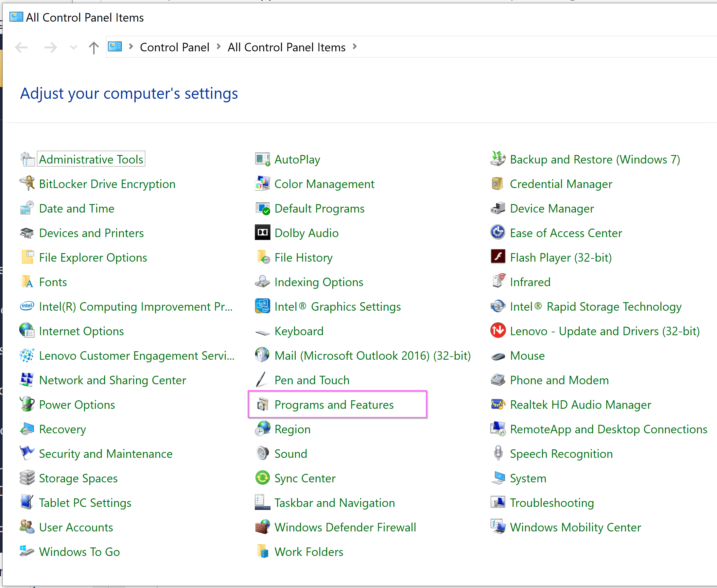Click the Speech Recognition microphone icon
Screen dimensions: 717x588
[498, 454]
